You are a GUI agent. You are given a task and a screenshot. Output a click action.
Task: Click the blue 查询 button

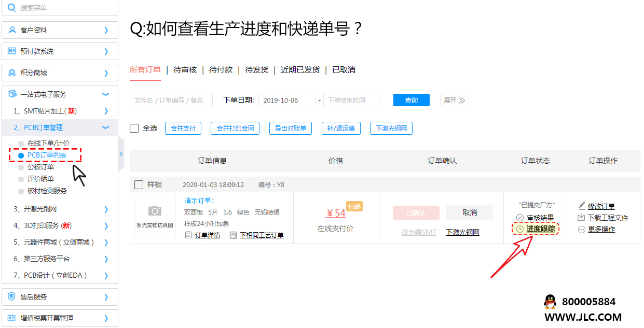[x=411, y=100]
